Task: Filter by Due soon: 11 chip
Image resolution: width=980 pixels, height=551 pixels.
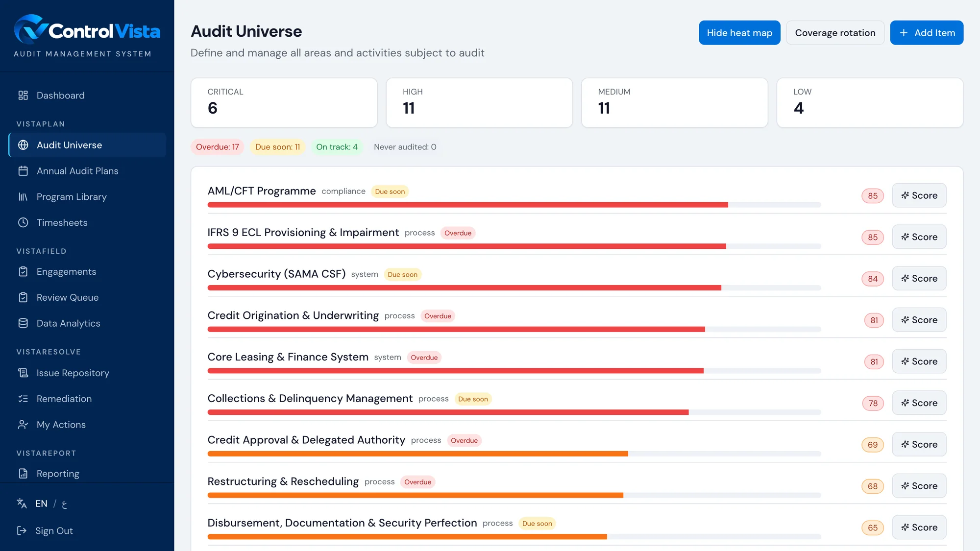Action: coord(277,147)
